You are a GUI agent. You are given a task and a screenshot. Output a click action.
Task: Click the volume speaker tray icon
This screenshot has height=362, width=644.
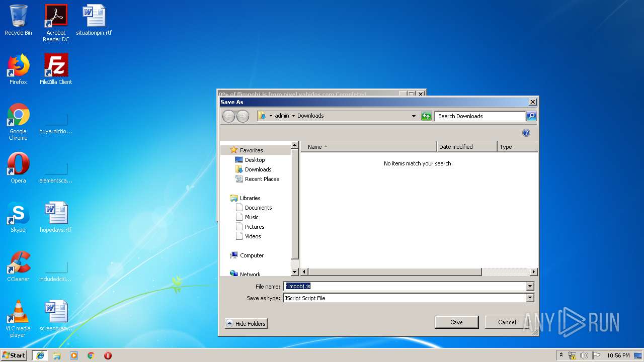coord(584,355)
